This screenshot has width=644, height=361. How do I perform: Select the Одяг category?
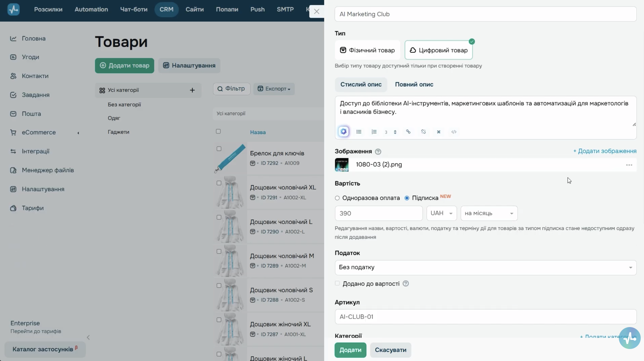114,118
